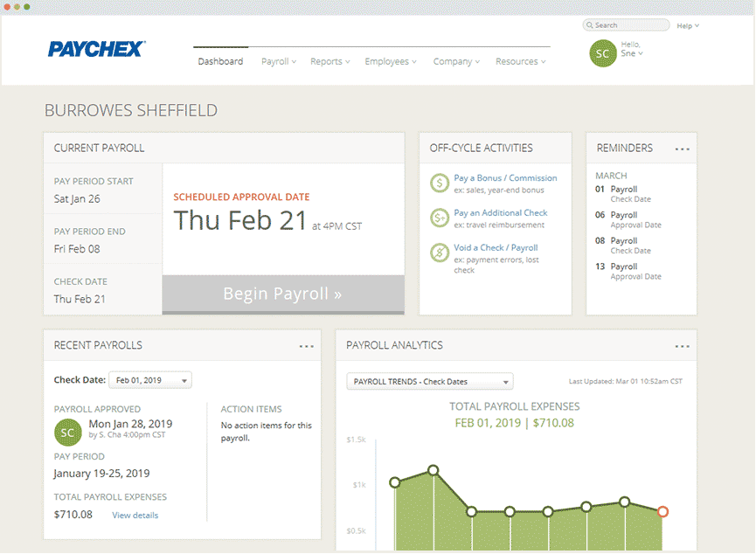Image resolution: width=756 pixels, height=554 pixels.
Task: Click the Sat Jan 26 pay period start
Action: point(77,198)
